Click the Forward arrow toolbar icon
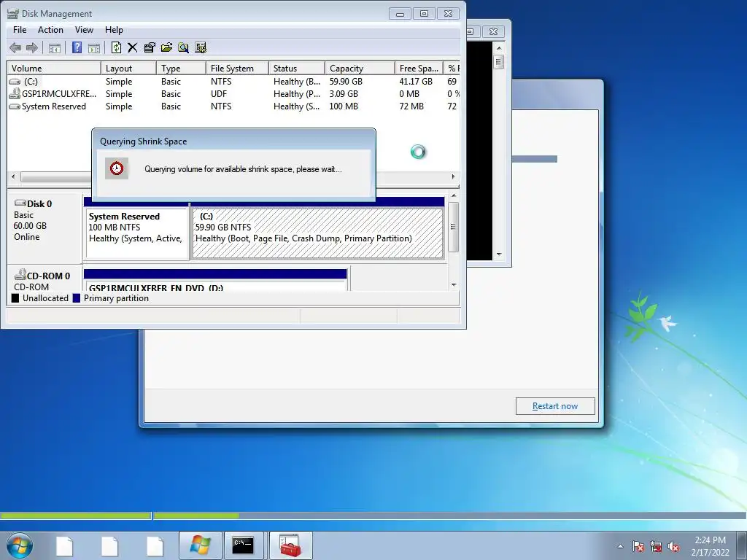The width and height of the screenshot is (747, 560). [x=32, y=47]
